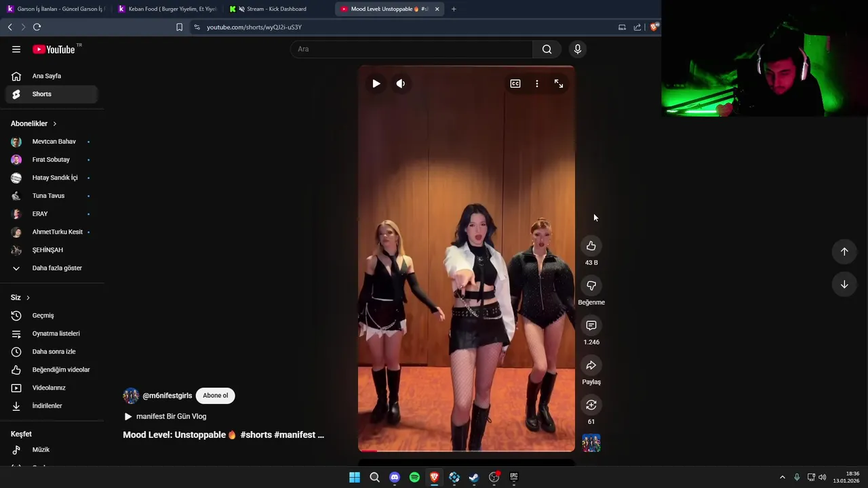Open linked video manifest Bir Gün Vlog
Image resolution: width=868 pixels, height=488 pixels.
pos(165,416)
